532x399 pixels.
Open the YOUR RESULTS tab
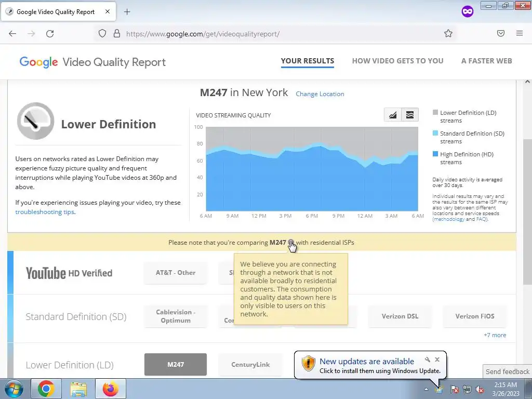tap(308, 61)
